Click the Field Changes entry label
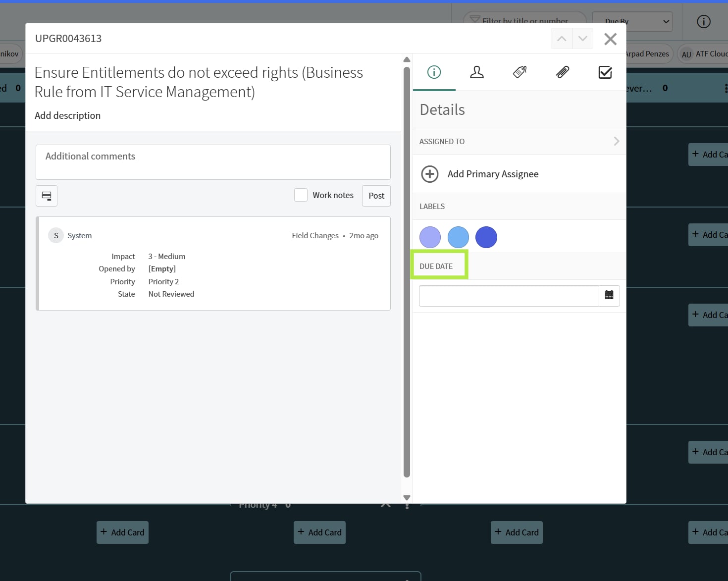Screen dimensions: 728x581 click(315, 236)
